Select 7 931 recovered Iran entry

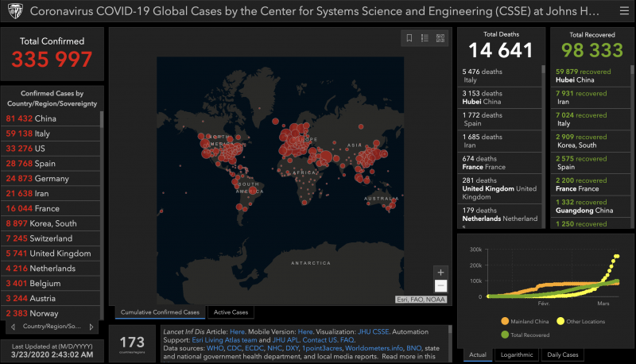click(591, 98)
